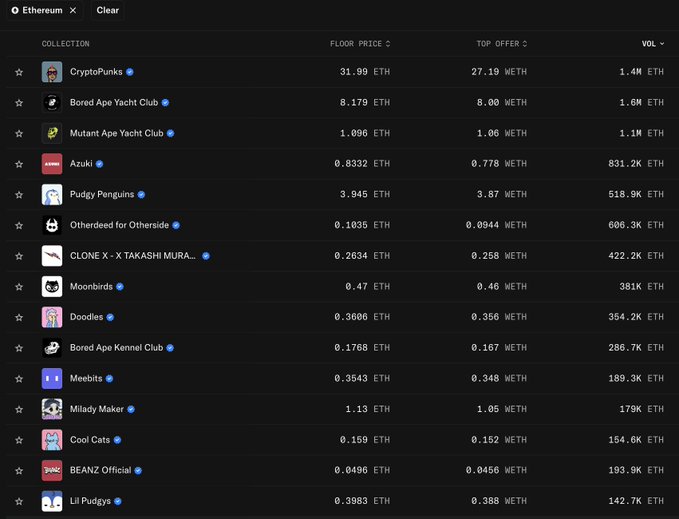Click the 0.152 WETH top offer
679x519 pixels.
[499, 440]
